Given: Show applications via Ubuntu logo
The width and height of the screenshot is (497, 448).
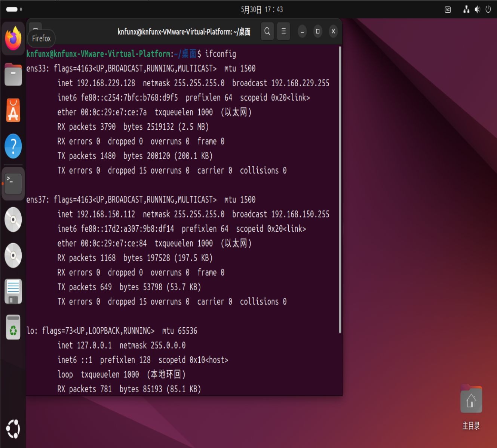Looking at the screenshot, I should tap(13, 429).
